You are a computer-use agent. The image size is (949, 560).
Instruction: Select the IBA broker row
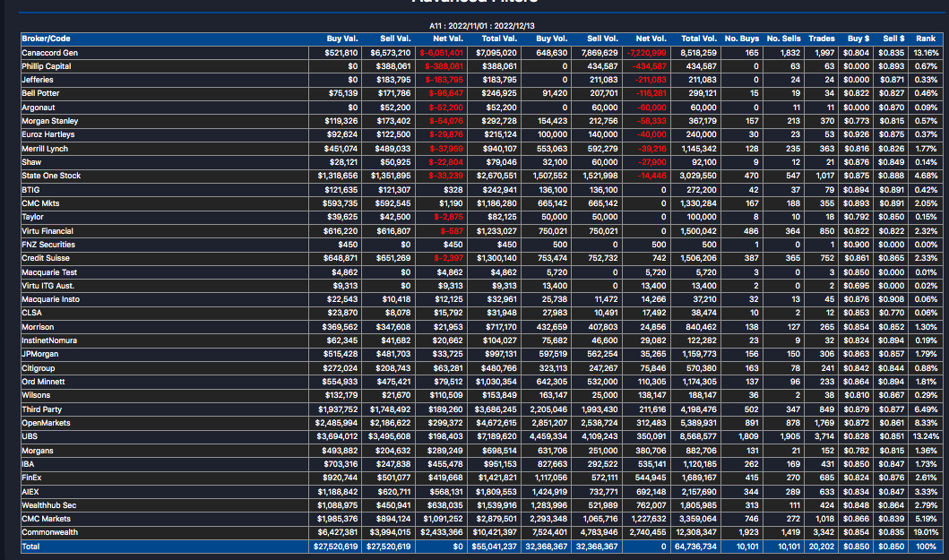tap(482, 464)
